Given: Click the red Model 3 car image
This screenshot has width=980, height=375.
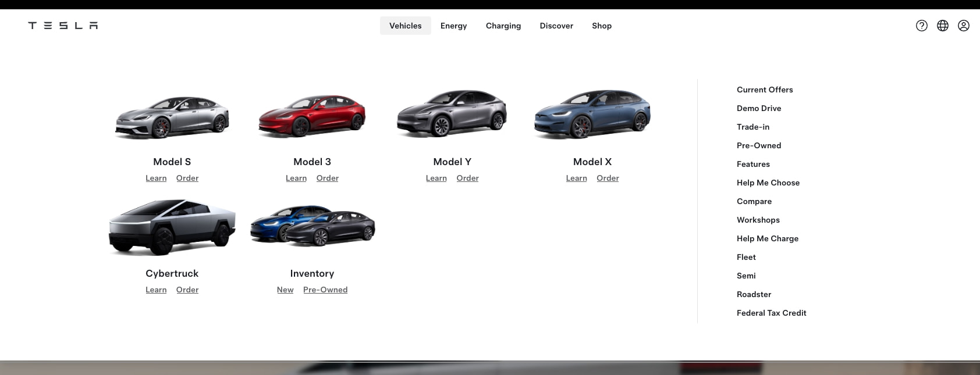Looking at the screenshot, I should (x=312, y=116).
